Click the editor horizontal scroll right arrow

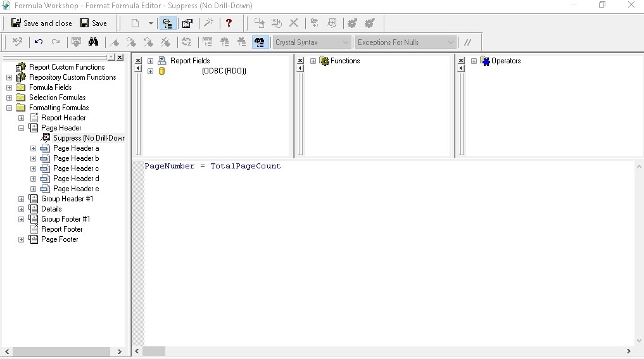click(628, 351)
